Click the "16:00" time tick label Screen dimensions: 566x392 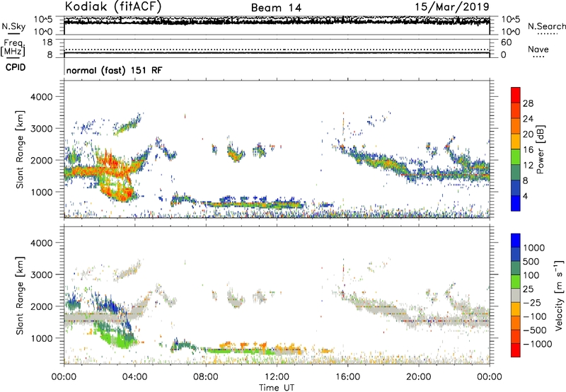pyautogui.click(x=347, y=377)
